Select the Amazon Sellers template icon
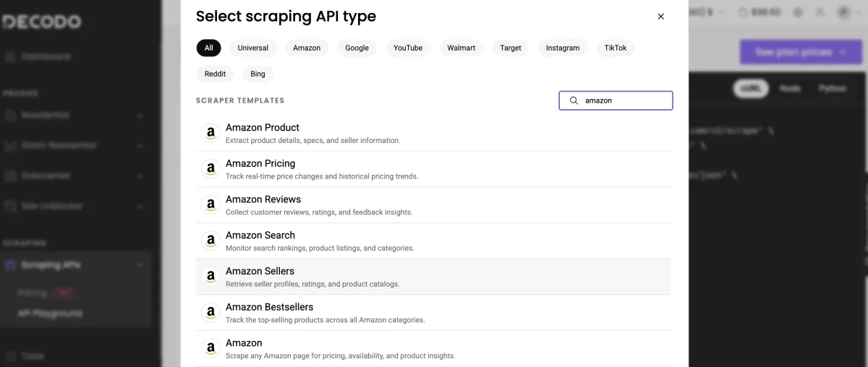The image size is (868, 367). click(210, 277)
